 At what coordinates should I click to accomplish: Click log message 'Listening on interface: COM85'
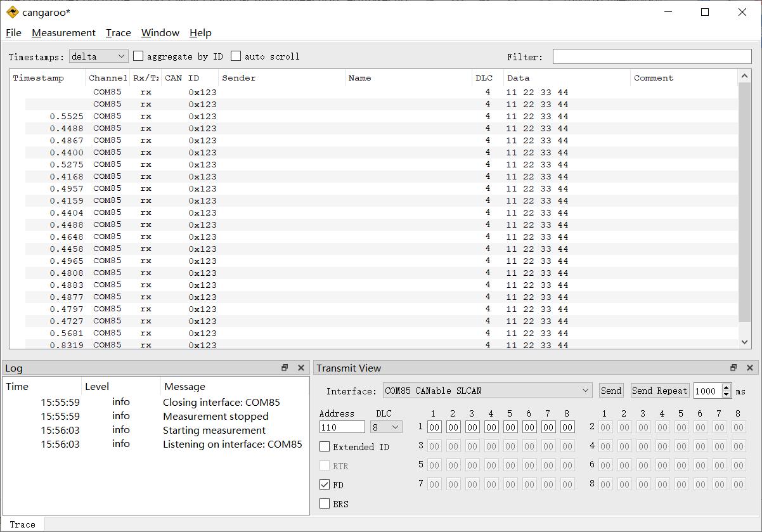click(233, 444)
